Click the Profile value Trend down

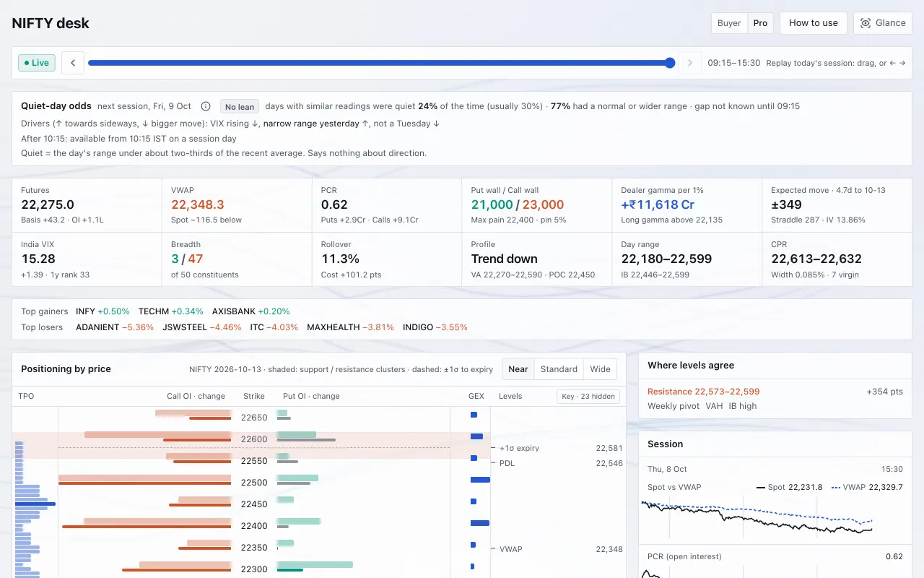(505, 259)
